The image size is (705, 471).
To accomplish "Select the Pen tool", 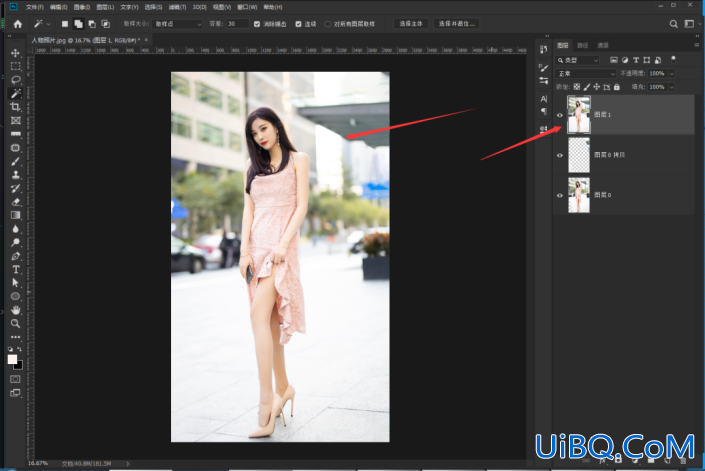I will [15, 256].
